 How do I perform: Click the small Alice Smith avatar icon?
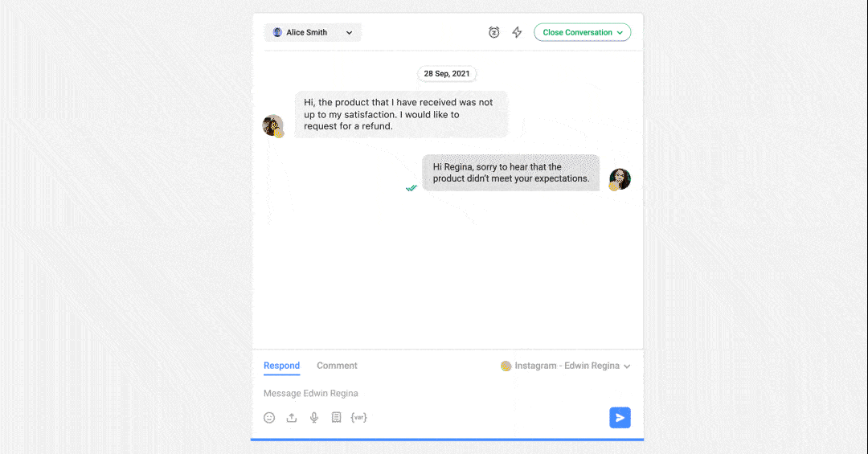pyautogui.click(x=277, y=32)
